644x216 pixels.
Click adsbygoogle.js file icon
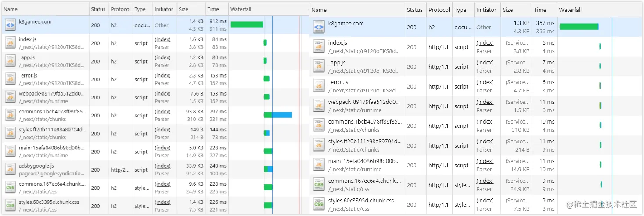pyautogui.click(x=10, y=170)
